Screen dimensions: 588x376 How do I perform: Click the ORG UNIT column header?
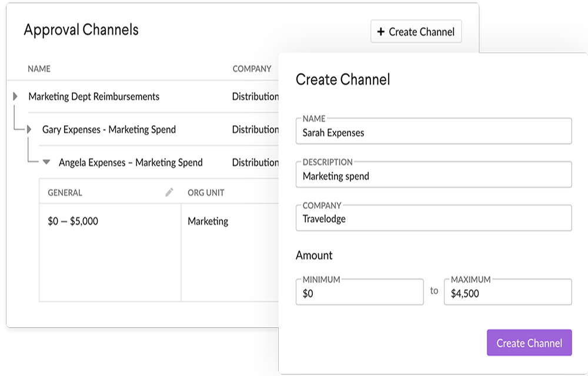tap(206, 193)
